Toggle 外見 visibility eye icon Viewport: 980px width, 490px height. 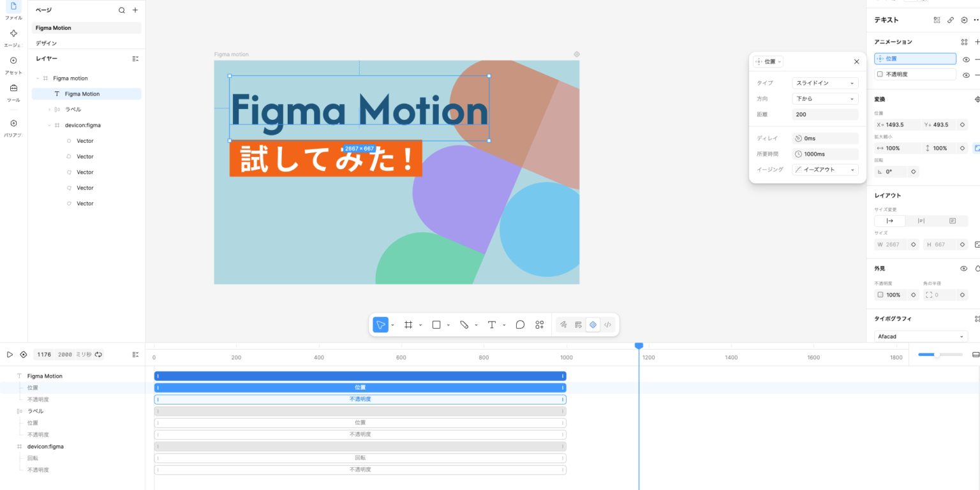[964, 269]
